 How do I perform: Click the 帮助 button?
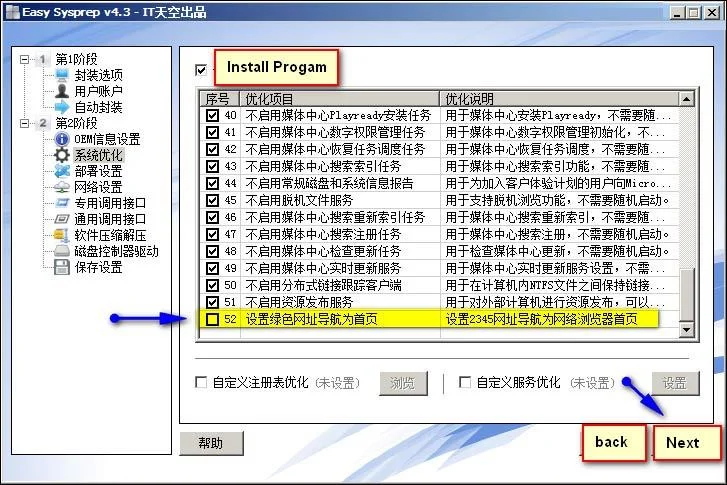[x=211, y=443]
